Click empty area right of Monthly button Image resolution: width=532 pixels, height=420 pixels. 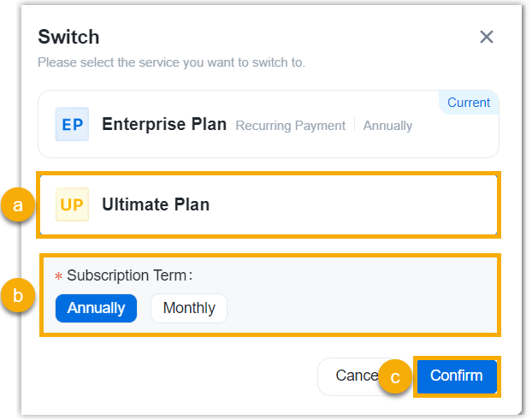coord(359,308)
